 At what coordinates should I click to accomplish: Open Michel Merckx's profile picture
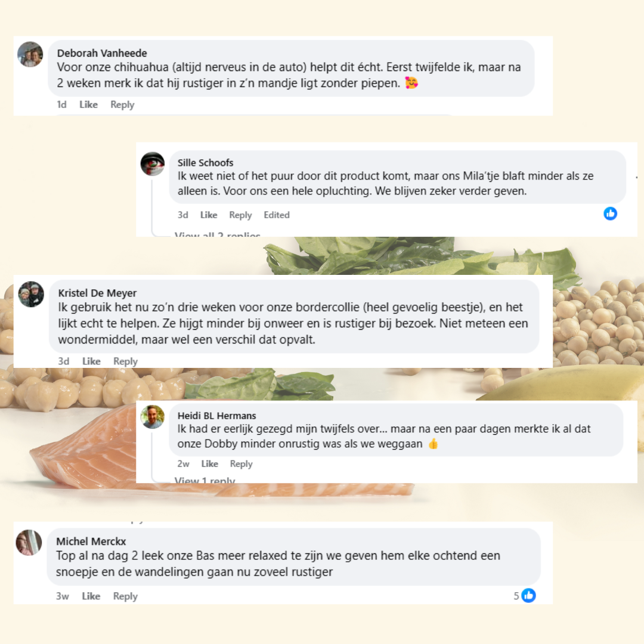[x=29, y=542]
